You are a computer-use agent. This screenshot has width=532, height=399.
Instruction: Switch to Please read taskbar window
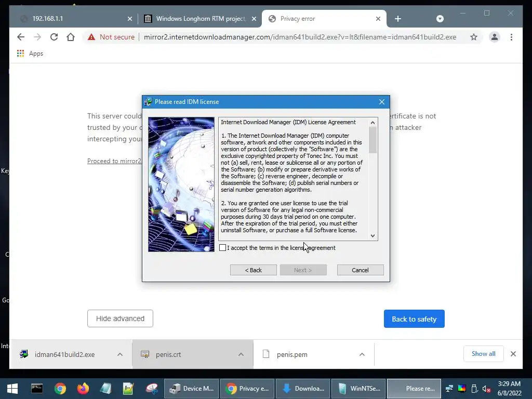414,389
